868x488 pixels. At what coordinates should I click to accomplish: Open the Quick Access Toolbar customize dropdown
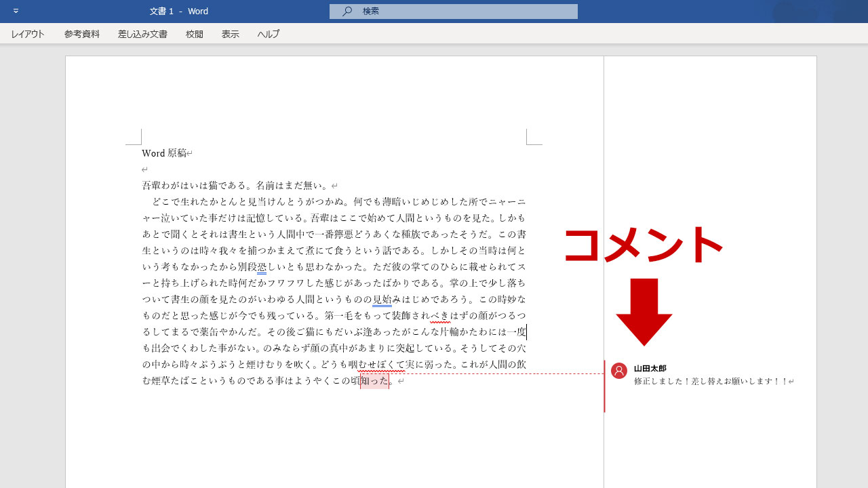pyautogui.click(x=16, y=11)
